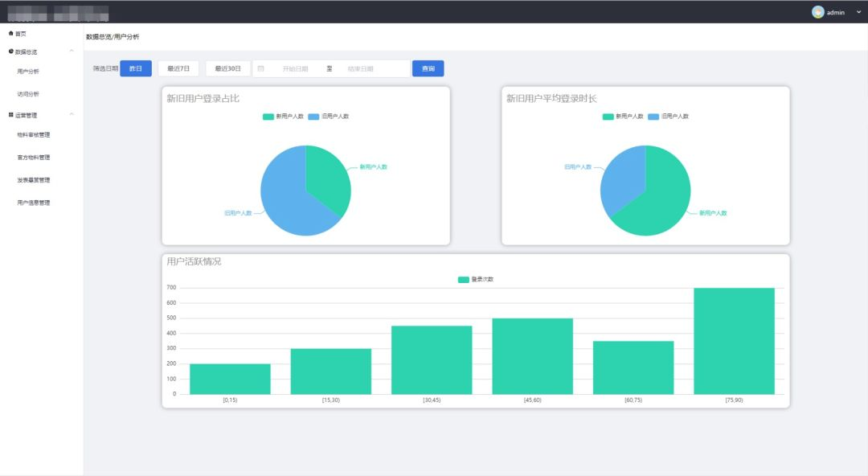The width and height of the screenshot is (868, 476).
Task: Open the admin account dropdown arrow
Action: 858,12
